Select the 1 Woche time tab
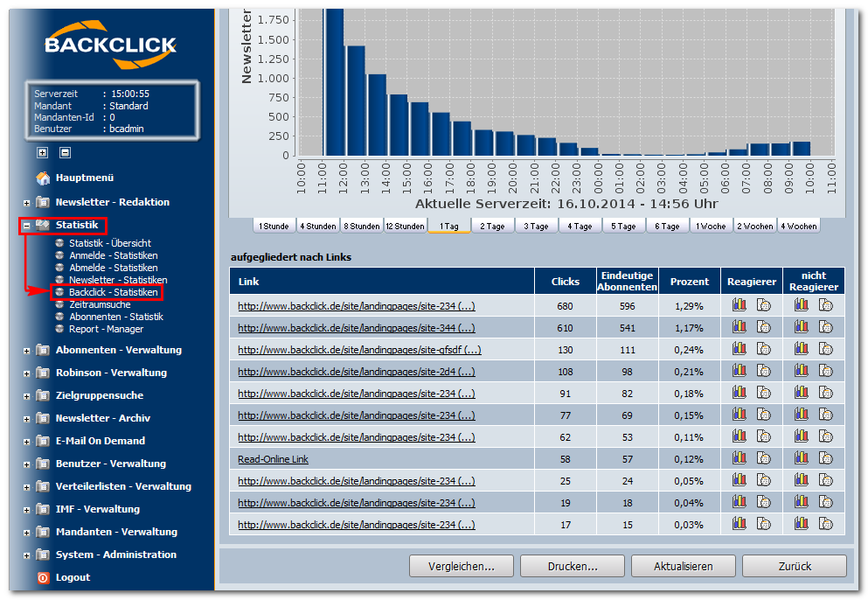This screenshot has width=868, height=600. tap(711, 226)
